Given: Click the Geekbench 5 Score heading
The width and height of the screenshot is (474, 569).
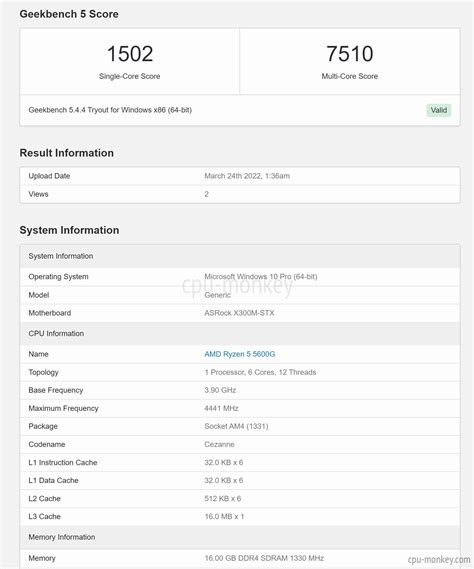Looking at the screenshot, I should click(x=69, y=14).
